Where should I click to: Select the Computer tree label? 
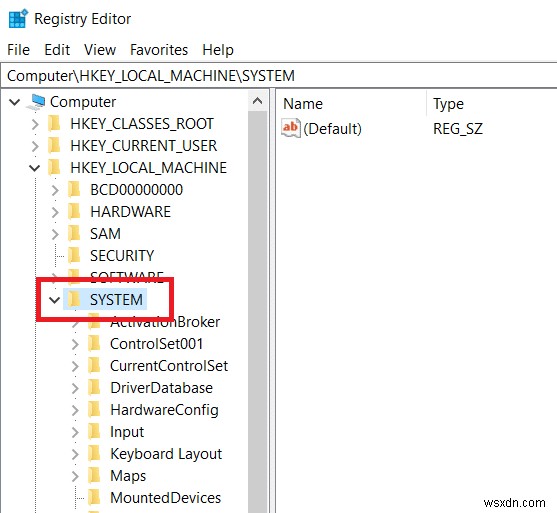(83, 102)
